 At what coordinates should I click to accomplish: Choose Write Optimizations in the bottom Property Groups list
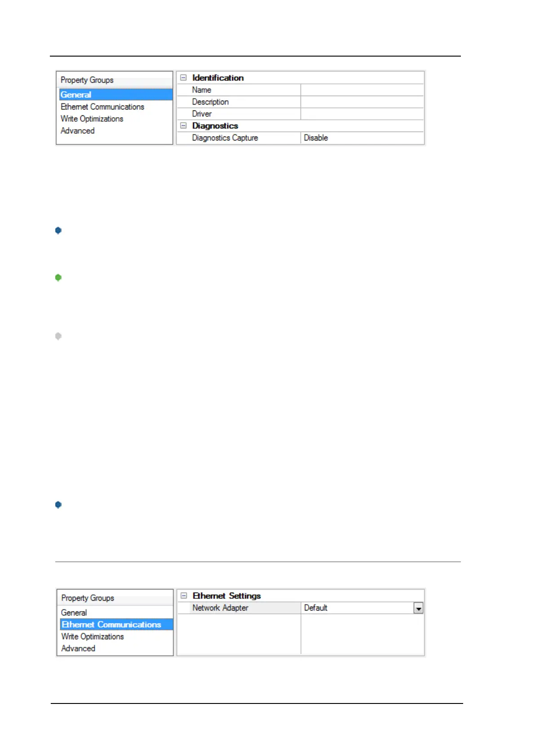(x=93, y=637)
